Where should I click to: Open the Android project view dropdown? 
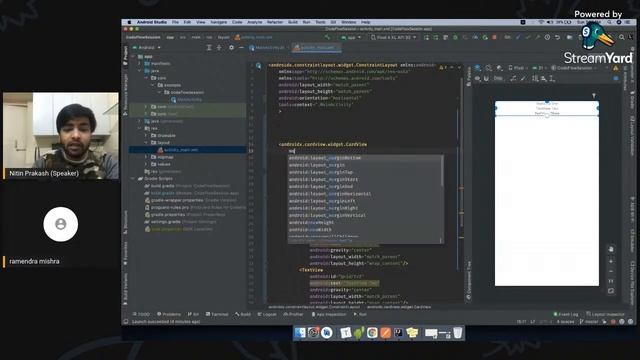pos(147,48)
